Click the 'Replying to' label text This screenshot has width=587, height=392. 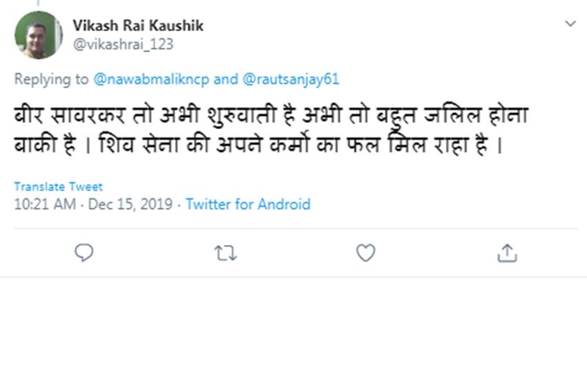(x=52, y=79)
